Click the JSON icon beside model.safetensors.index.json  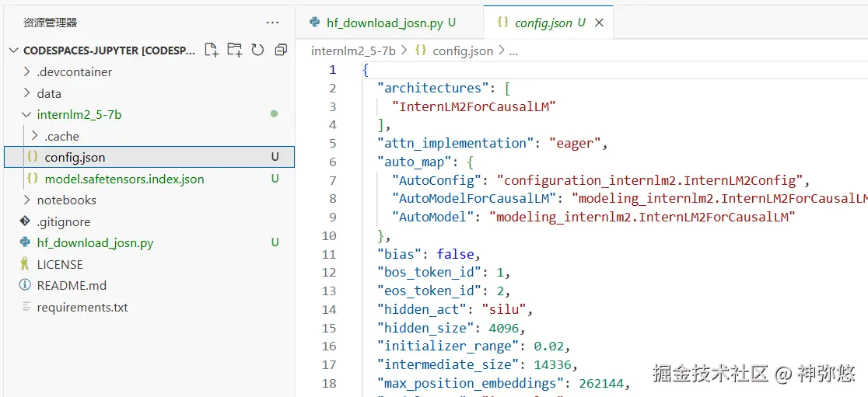pyautogui.click(x=33, y=179)
